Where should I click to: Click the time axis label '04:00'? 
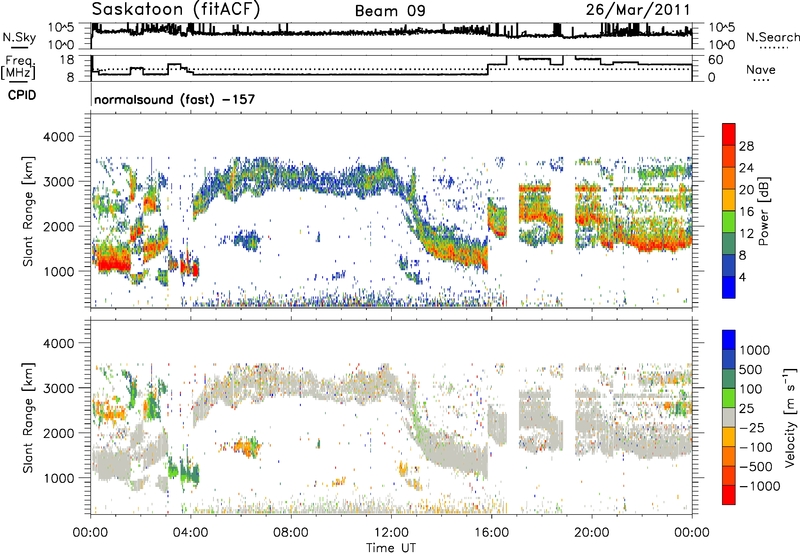(191, 533)
